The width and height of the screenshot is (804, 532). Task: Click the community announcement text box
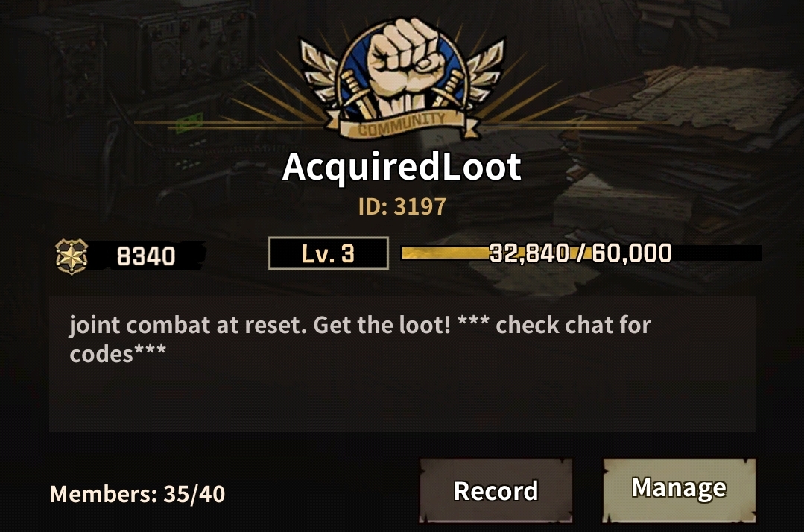[x=402, y=364]
